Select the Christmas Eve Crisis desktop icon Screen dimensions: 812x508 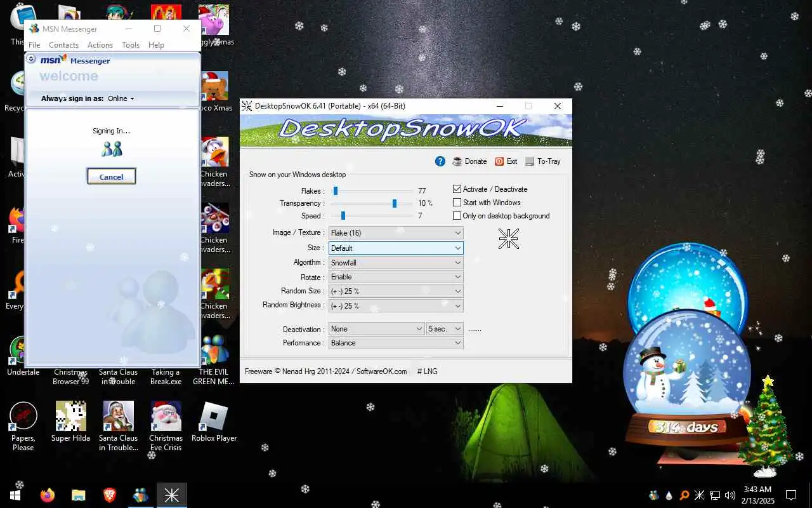166,426
